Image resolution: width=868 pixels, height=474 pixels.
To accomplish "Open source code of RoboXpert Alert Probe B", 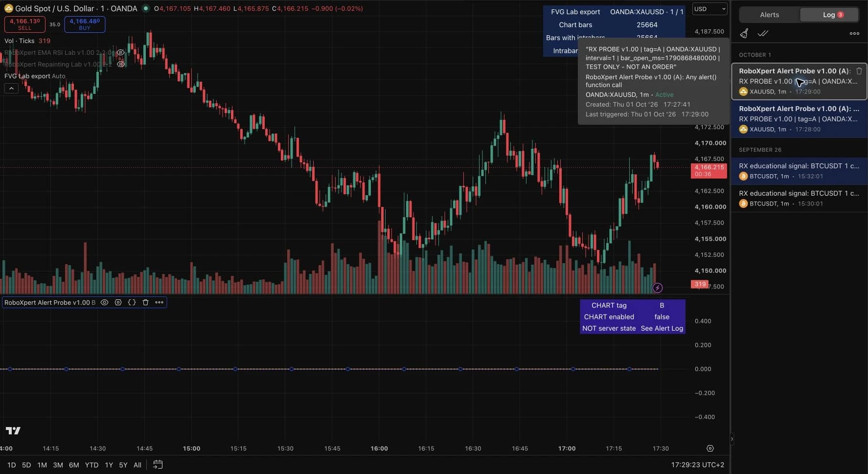I will 132,302.
